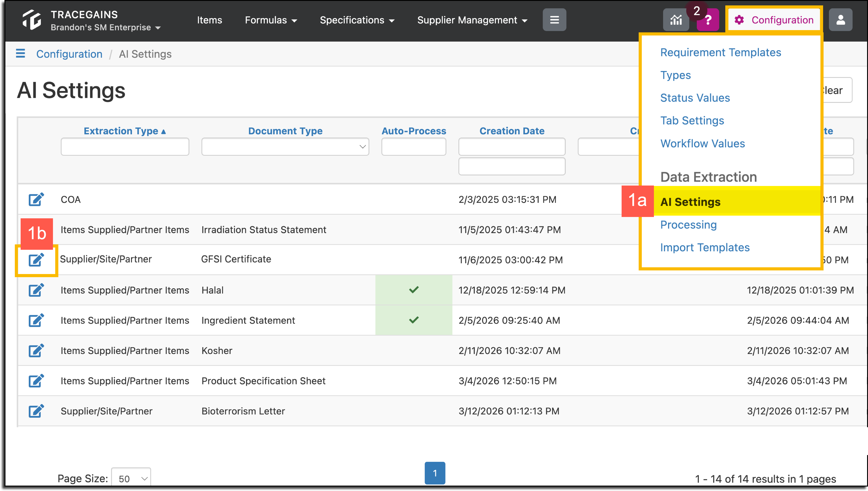868x491 pixels.
Task: Click creation date 2/3/2025 03:15:31 PM
Action: click(x=507, y=199)
